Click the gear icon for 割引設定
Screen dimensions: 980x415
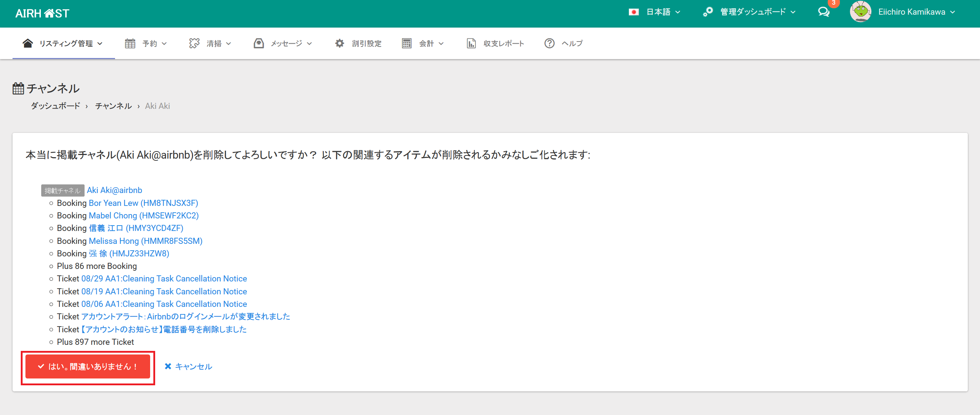pyautogui.click(x=339, y=43)
